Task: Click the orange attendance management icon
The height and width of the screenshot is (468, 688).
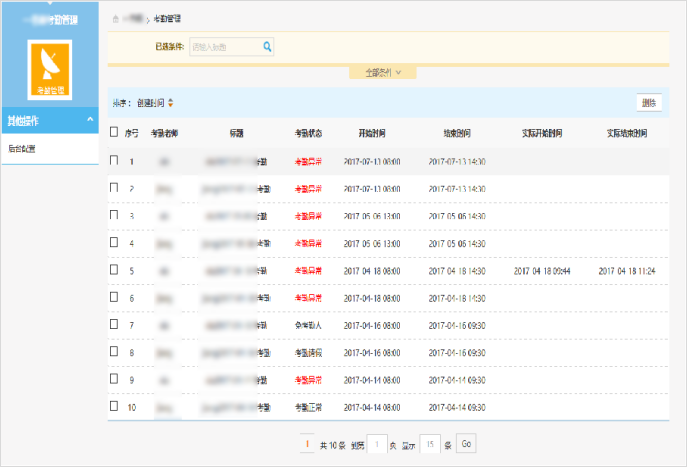Action: coord(49,70)
